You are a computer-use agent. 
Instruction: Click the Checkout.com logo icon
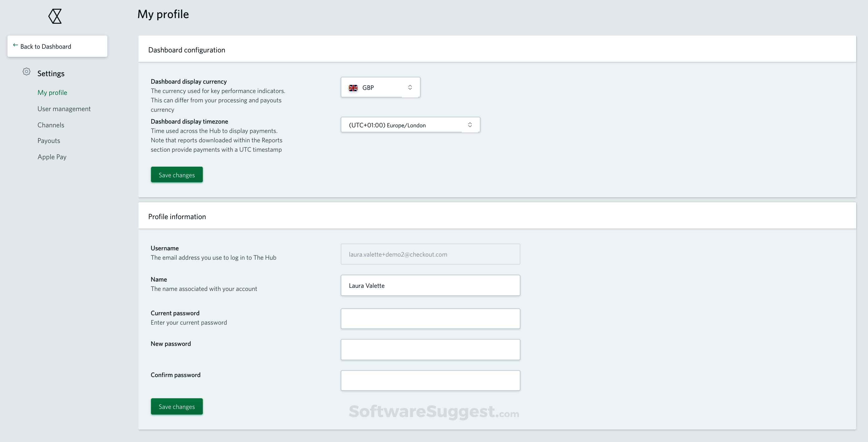click(54, 16)
